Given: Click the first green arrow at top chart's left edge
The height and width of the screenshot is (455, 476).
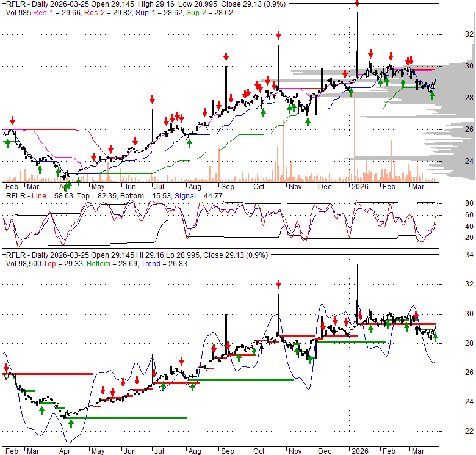Looking at the screenshot, I should [x=7, y=142].
